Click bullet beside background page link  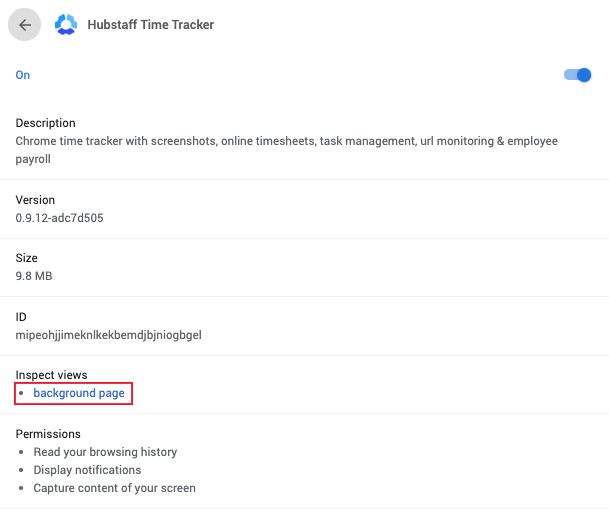(x=21, y=393)
